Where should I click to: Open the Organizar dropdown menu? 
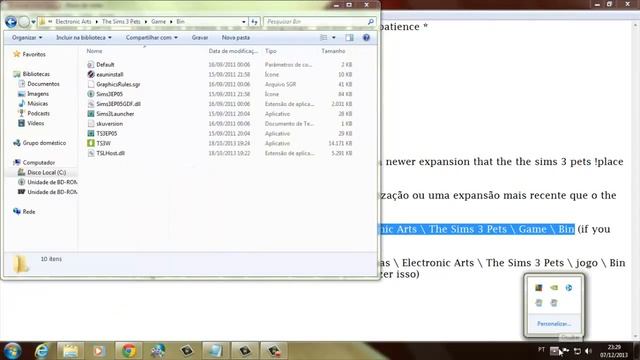[27, 38]
